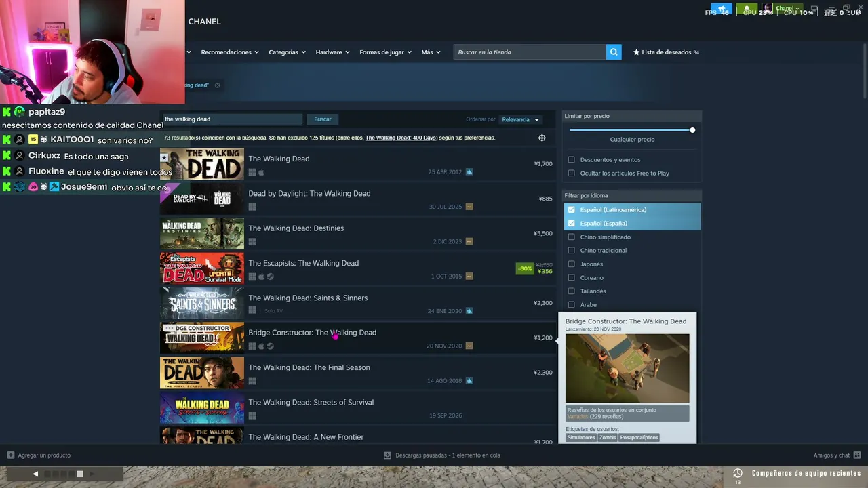Click the SteamOS icon under Bridge Constructor
The width and height of the screenshot is (868, 488).
tap(270, 346)
